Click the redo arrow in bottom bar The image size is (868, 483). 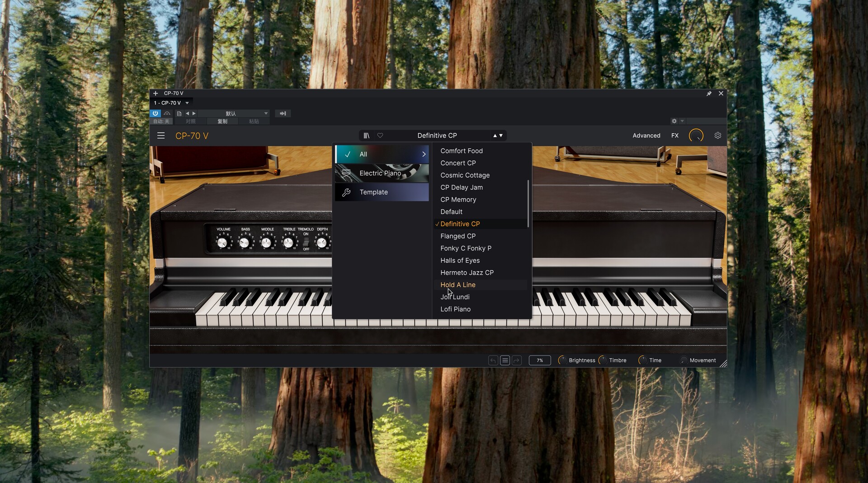coord(517,360)
